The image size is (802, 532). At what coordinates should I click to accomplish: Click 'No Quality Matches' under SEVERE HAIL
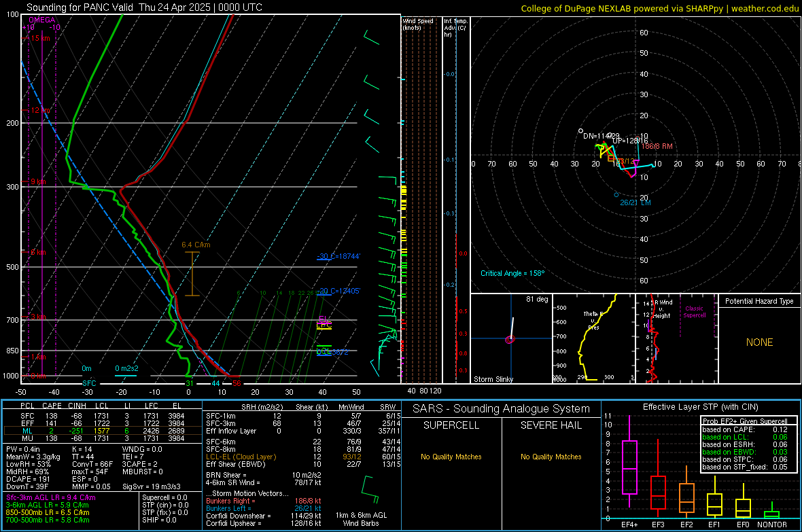(x=551, y=457)
